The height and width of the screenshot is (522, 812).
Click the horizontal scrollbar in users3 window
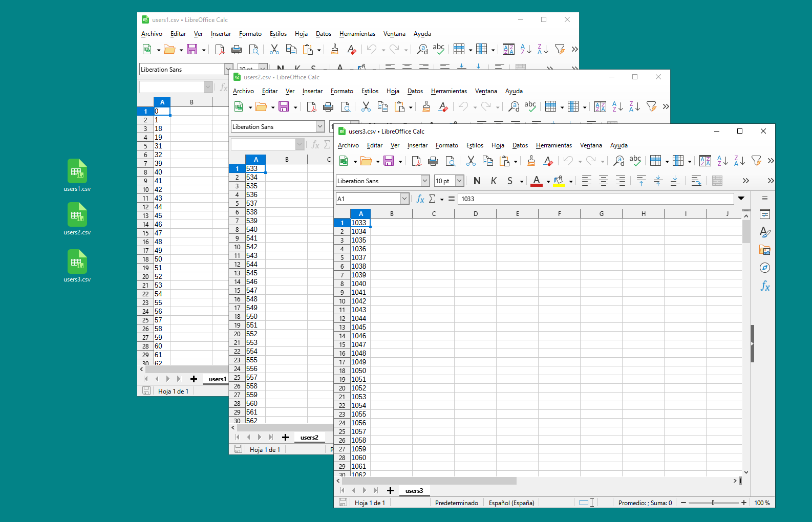click(x=429, y=481)
